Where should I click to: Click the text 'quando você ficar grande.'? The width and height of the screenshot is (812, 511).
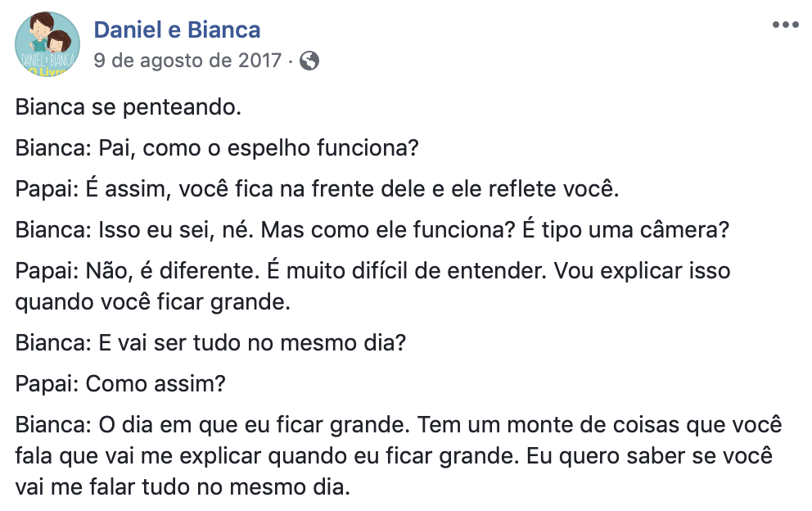point(153,302)
